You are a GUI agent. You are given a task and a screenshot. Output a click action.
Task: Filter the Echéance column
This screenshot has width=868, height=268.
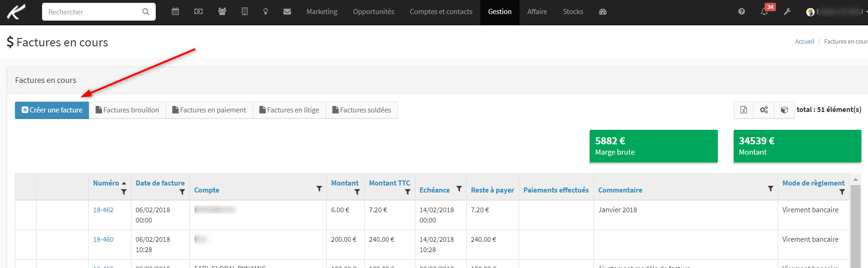click(459, 189)
